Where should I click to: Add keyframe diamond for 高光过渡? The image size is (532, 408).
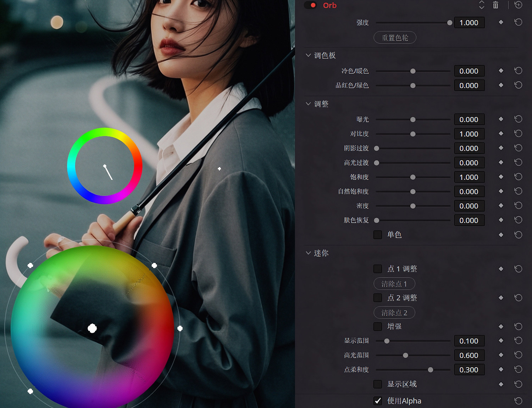coord(501,163)
